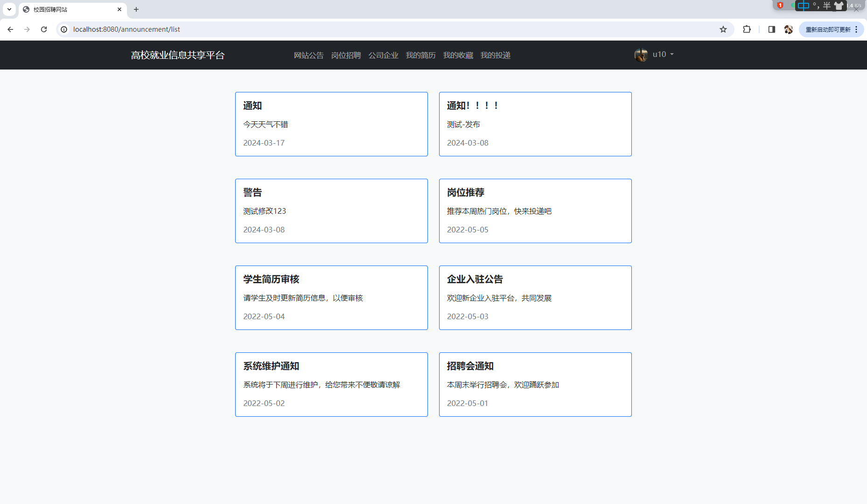Screen dimensions: 867x504
Task: Select the 校园招聘网站 browser tab
Action: [x=72, y=9]
